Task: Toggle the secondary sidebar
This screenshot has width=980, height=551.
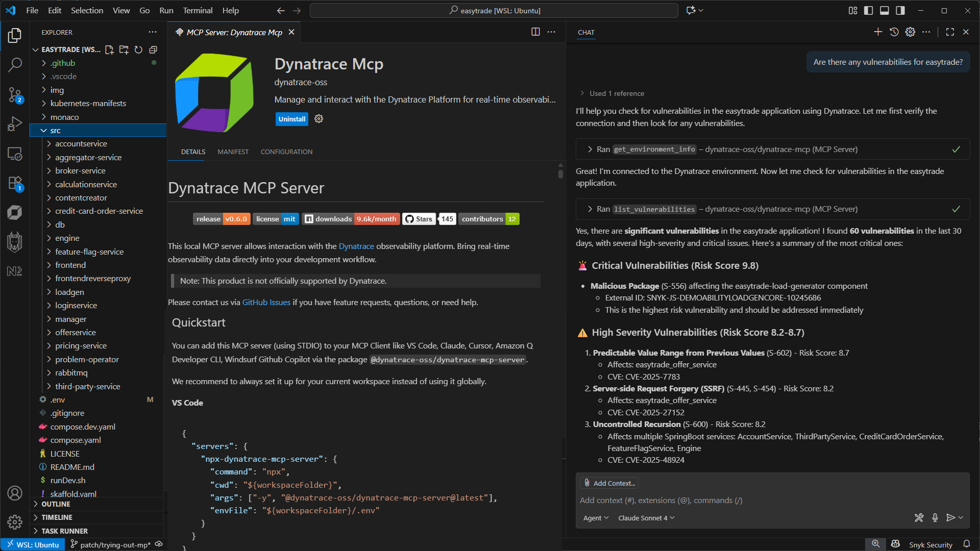Action: pos(900,10)
